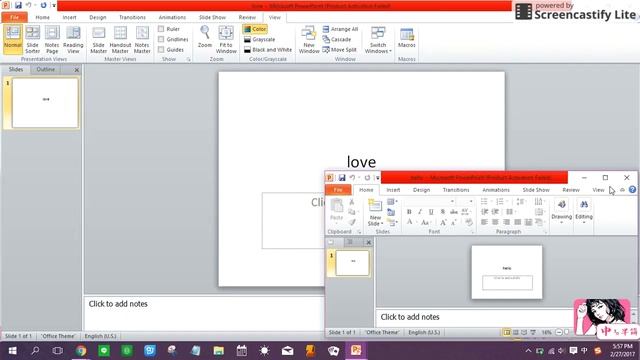Click the Zoom magnifier in back window
The image size is (640, 360).
click(x=204, y=37)
